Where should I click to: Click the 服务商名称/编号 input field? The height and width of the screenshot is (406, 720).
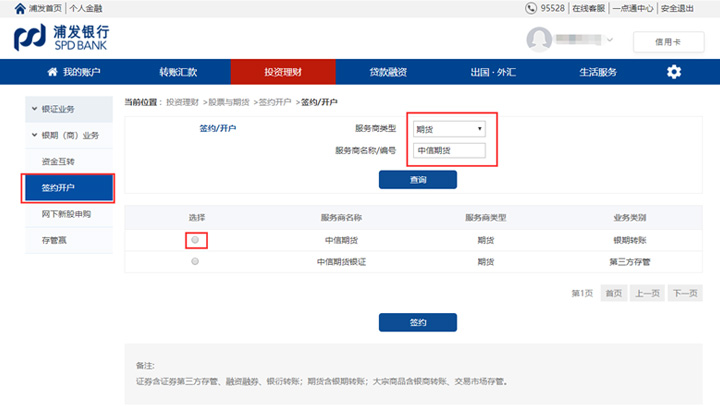(x=449, y=151)
